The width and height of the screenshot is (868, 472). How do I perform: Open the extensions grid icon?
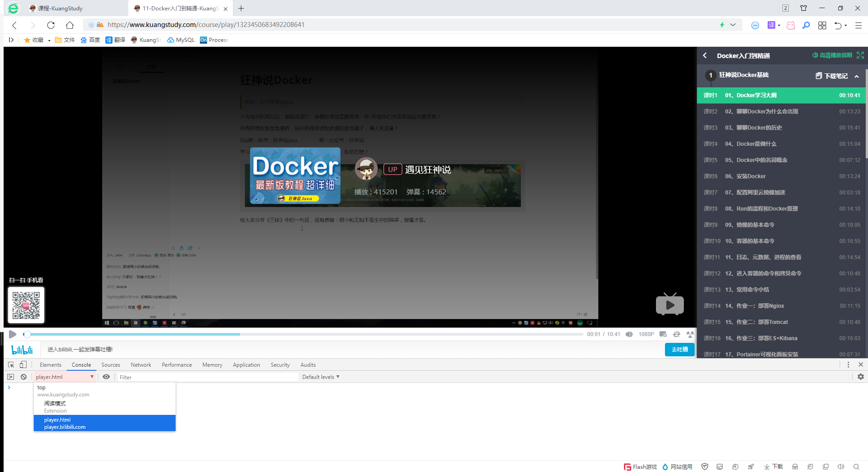coord(822,25)
